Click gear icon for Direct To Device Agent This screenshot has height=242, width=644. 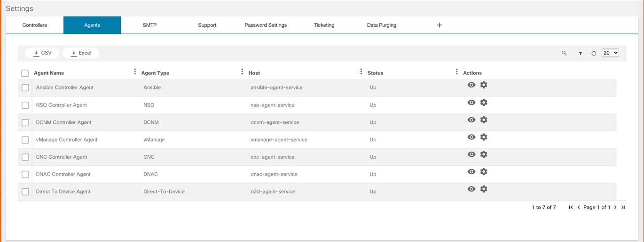[484, 189]
